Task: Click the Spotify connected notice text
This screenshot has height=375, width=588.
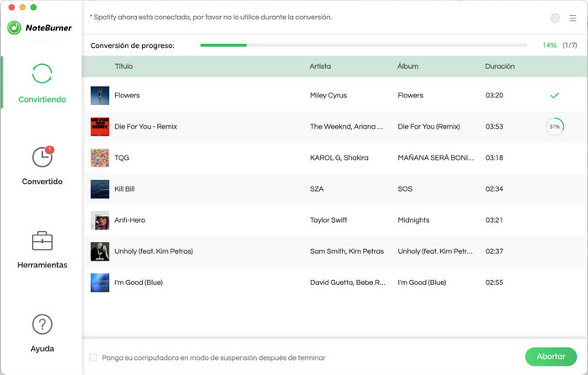Action: 211,18
